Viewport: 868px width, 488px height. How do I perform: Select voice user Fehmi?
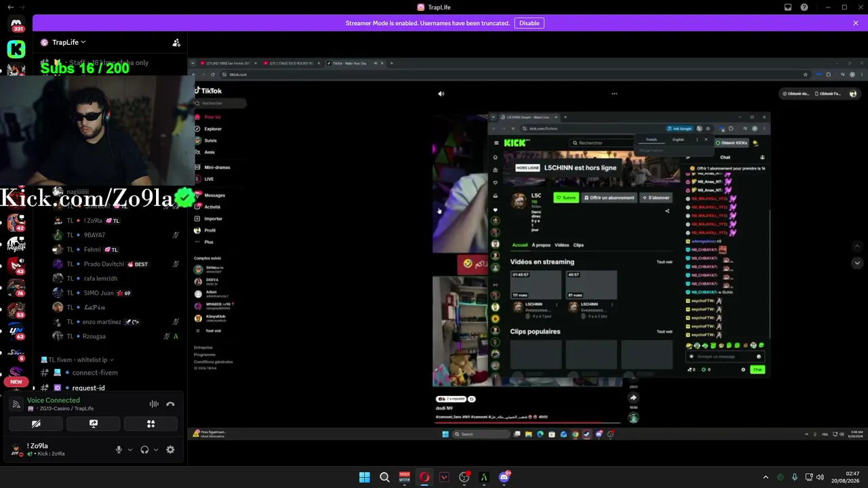(115, 249)
